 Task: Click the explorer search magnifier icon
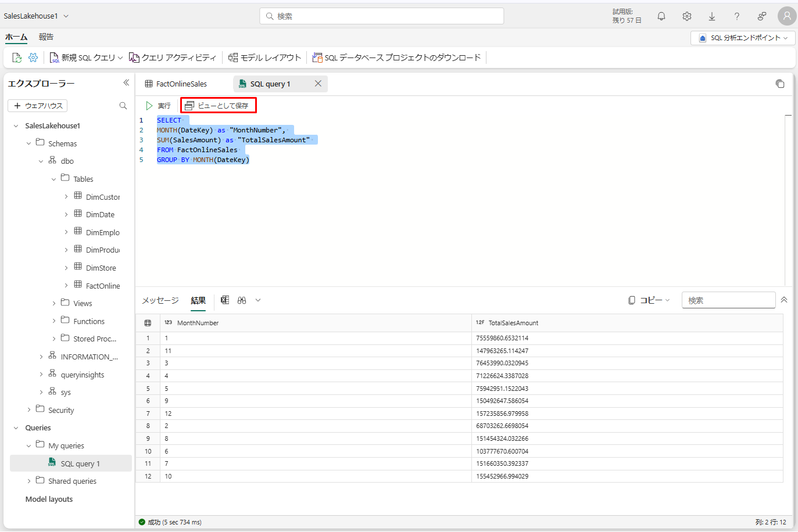[x=123, y=106]
